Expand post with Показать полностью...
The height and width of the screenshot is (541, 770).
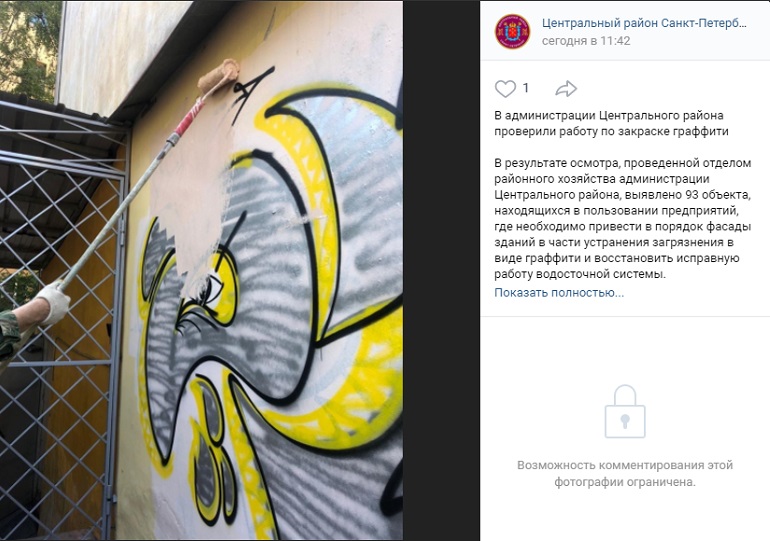coord(559,293)
